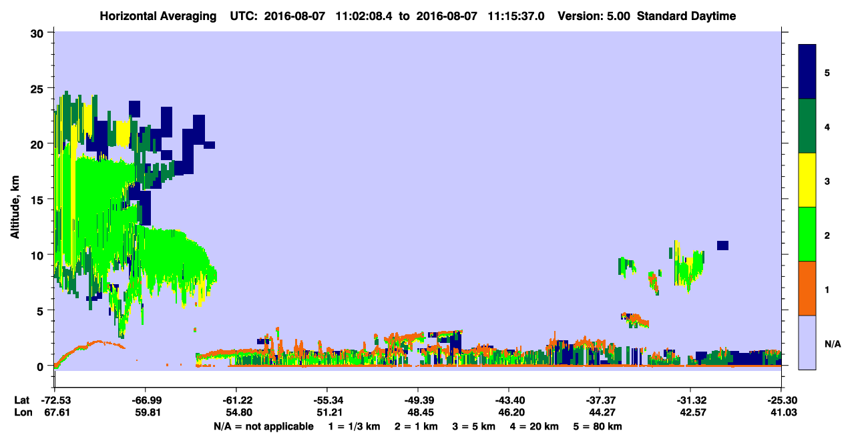Click 'Standard Daytime' in the title
This screenshot has height=445, width=868.
coord(686,16)
